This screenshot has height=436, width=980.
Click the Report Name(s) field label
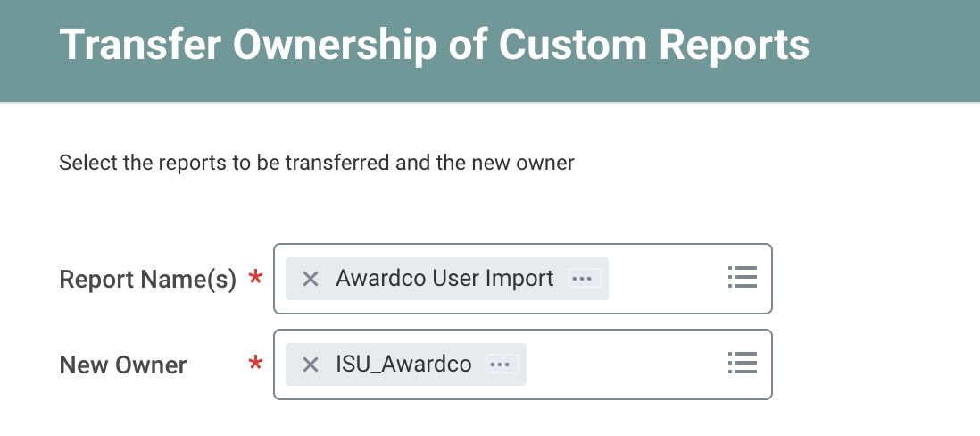click(x=147, y=280)
